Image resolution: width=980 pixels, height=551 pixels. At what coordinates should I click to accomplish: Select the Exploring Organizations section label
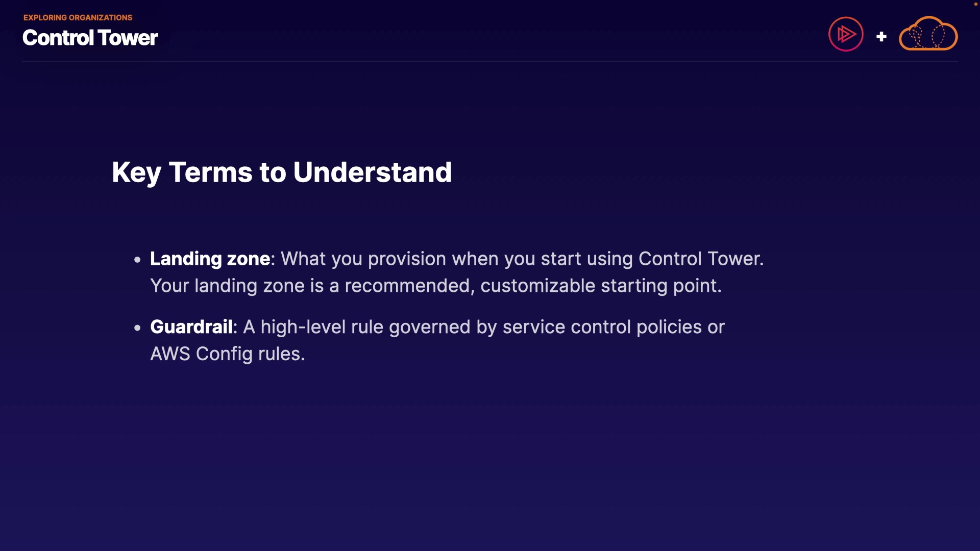[x=78, y=17]
